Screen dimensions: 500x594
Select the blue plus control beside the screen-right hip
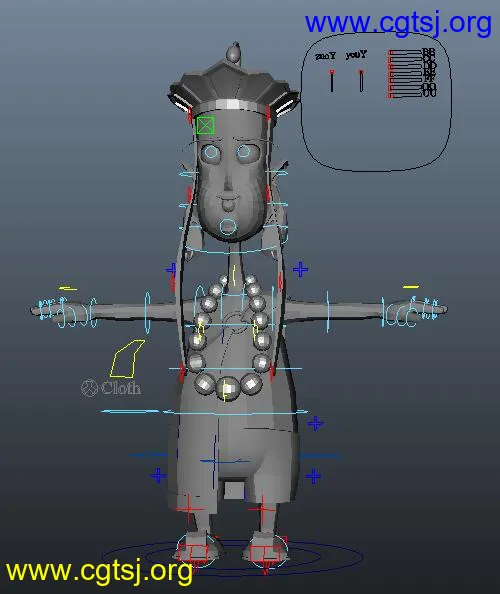pos(316,423)
